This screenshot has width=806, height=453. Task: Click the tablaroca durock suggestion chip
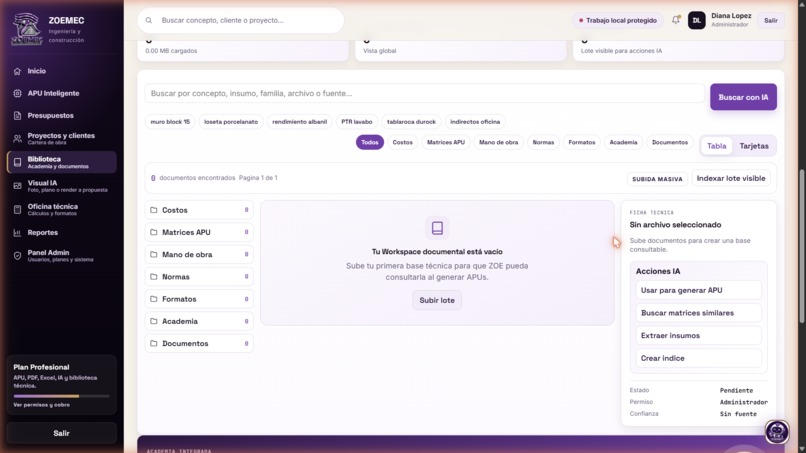coord(411,122)
